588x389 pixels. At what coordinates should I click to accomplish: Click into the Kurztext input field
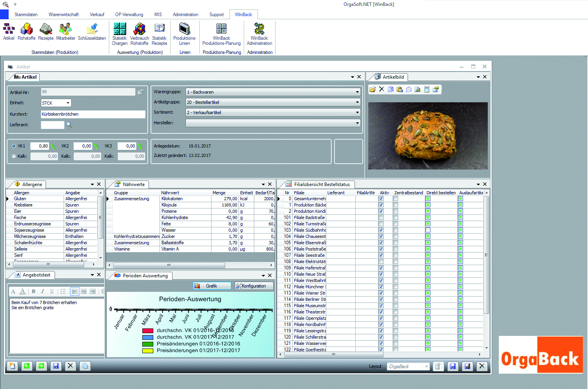click(x=93, y=114)
